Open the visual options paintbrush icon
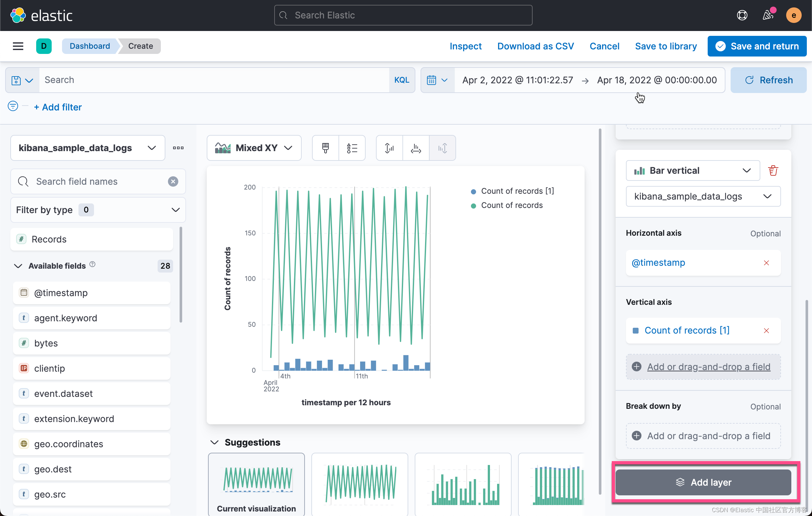812x516 pixels. click(325, 148)
